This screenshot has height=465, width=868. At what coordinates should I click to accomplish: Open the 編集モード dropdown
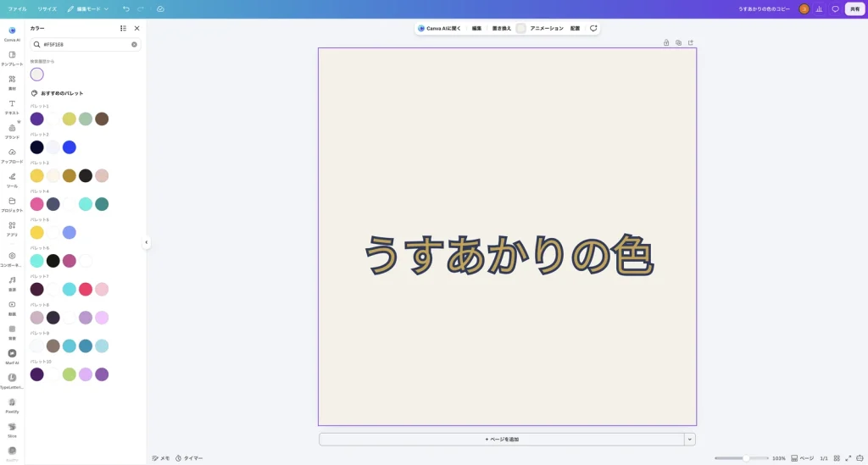tap(88, 8)
